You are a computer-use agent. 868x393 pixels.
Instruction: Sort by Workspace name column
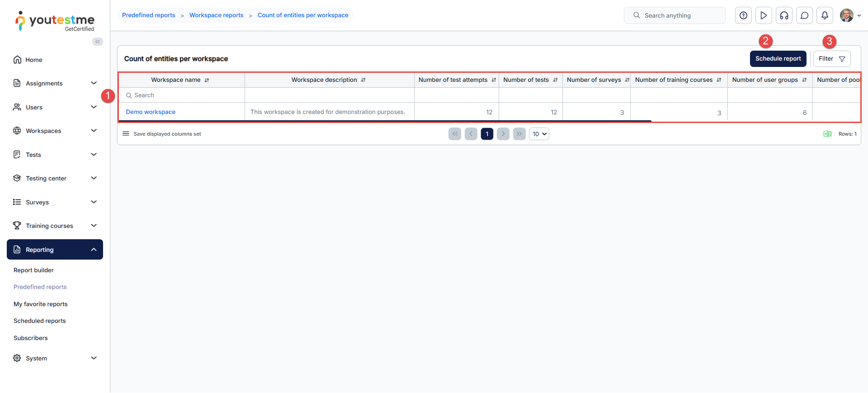coord(207,80)
